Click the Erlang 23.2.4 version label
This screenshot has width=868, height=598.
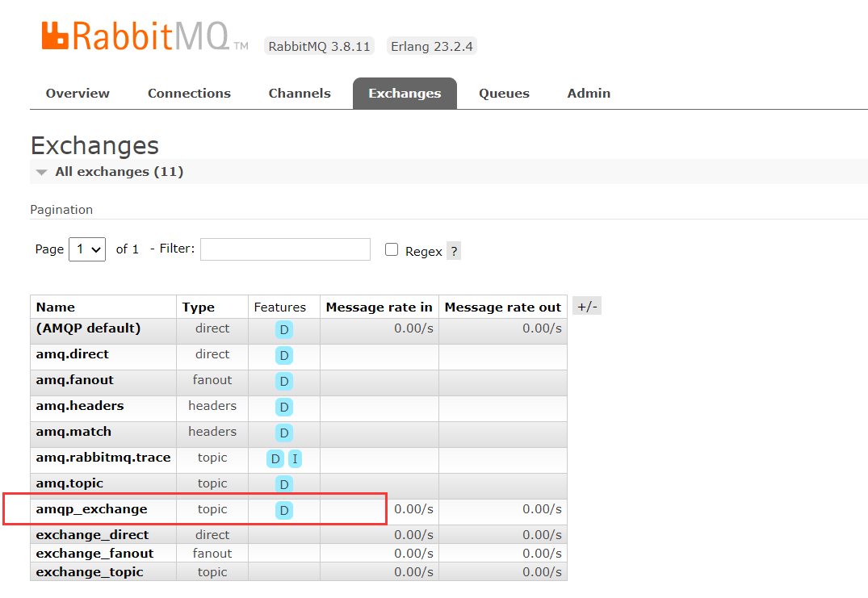click(432, 46)
